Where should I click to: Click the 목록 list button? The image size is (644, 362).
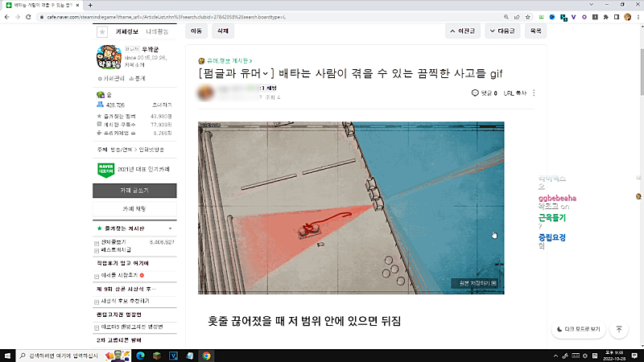click(x=535, y=31)
